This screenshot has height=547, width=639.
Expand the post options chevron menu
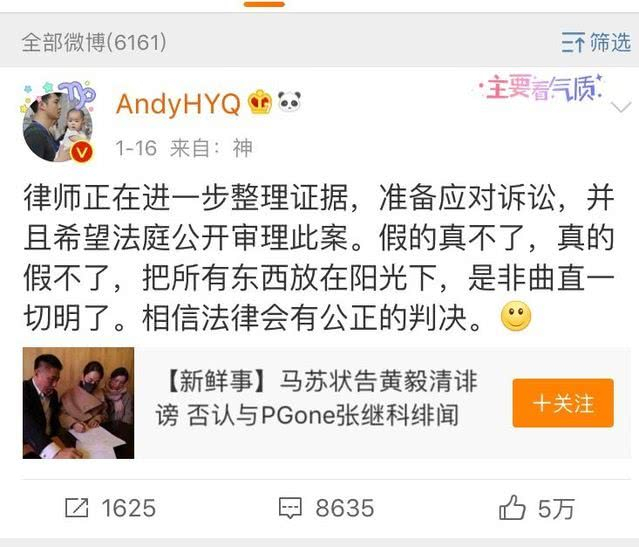click(621, 108)
